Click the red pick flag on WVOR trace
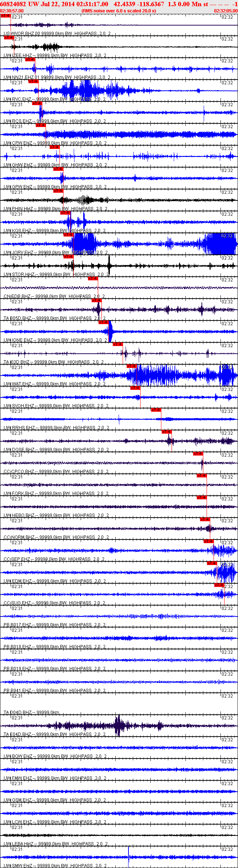The image size is (238, 868). click(x=5, y=16)
